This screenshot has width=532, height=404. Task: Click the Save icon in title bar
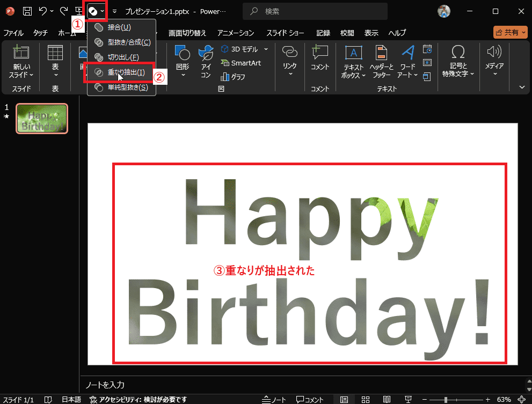[x=27, y=11]
